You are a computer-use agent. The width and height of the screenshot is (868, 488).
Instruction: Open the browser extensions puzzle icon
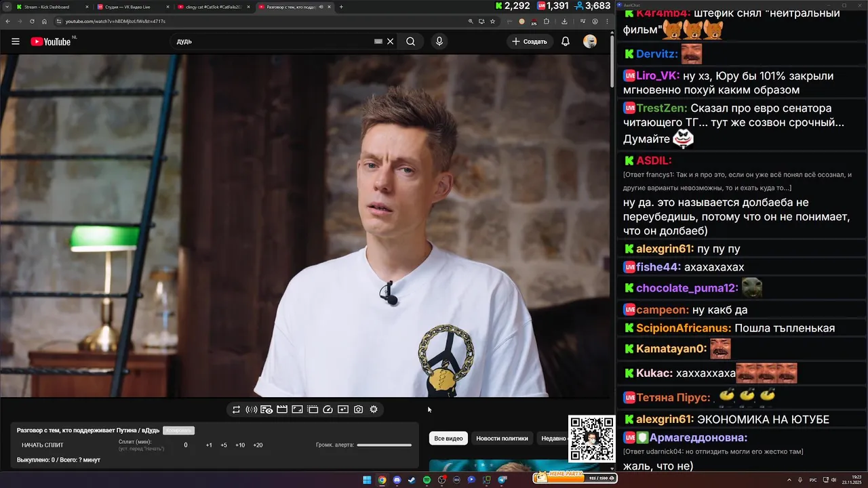coord(546,21)
